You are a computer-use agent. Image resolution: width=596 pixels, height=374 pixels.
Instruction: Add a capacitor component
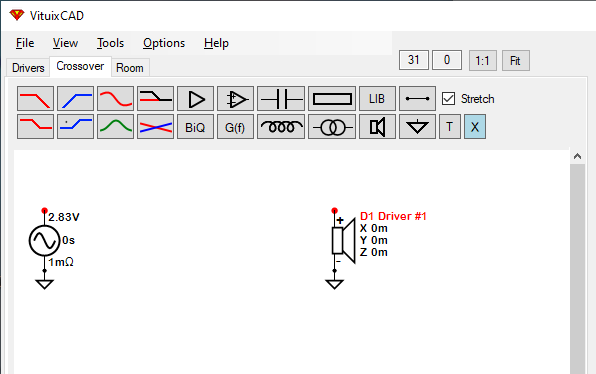(x=281, y=99)
